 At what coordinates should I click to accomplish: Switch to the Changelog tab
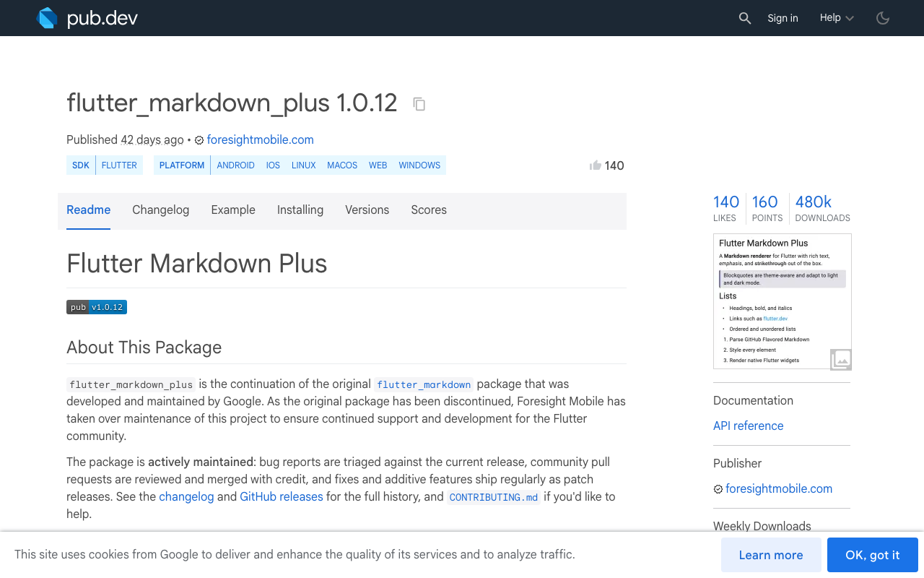coord(160,210)
